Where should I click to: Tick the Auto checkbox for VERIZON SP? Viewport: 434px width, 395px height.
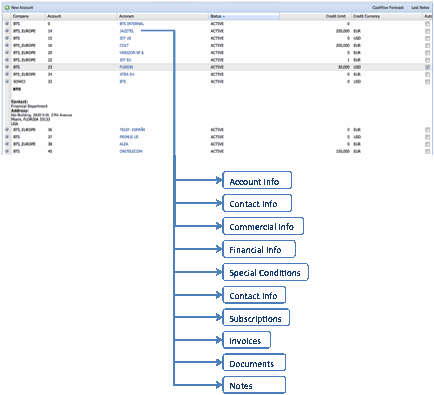[x=427, y=53]
